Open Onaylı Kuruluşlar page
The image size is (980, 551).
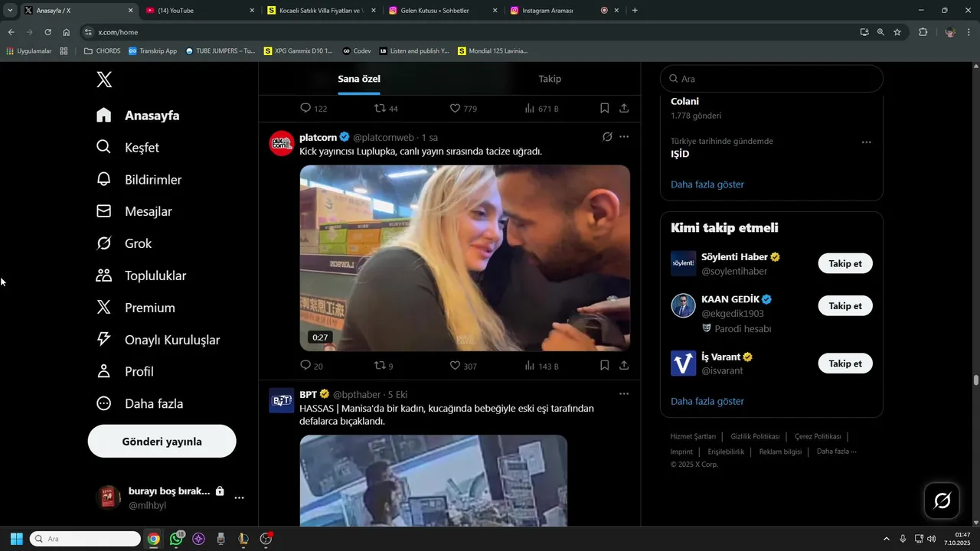coord(158,340)
